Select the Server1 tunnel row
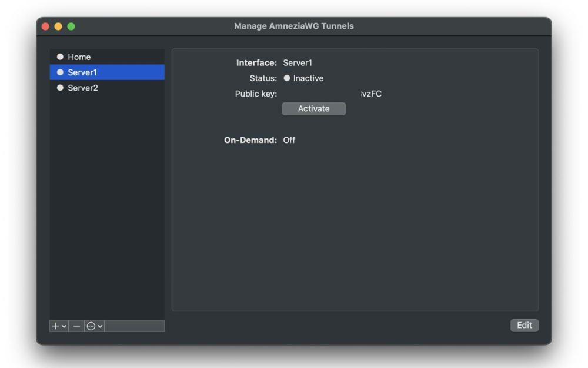 pyautogui.click(x=107, y=72)
